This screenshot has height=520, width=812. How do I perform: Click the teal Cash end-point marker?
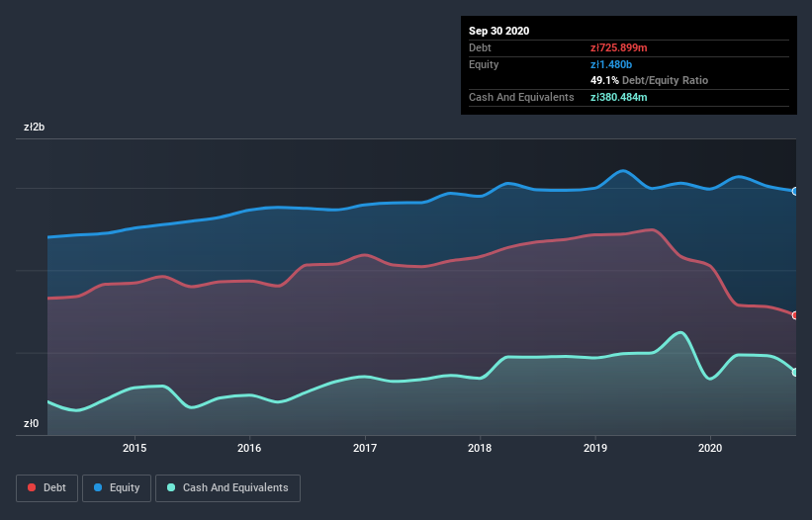795,372
